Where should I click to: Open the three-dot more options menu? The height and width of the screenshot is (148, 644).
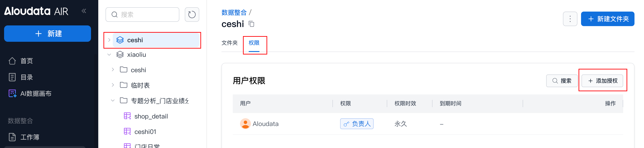click(x=570, y=19)
